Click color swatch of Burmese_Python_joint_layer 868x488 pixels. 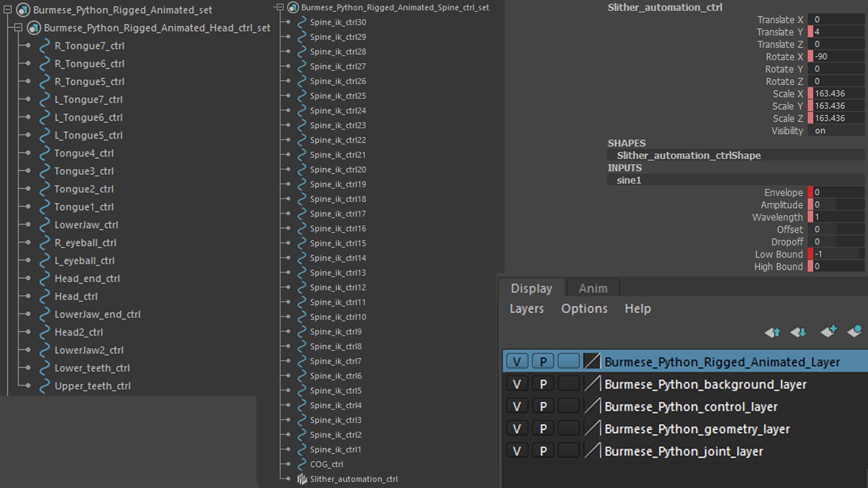pos(592,451)
